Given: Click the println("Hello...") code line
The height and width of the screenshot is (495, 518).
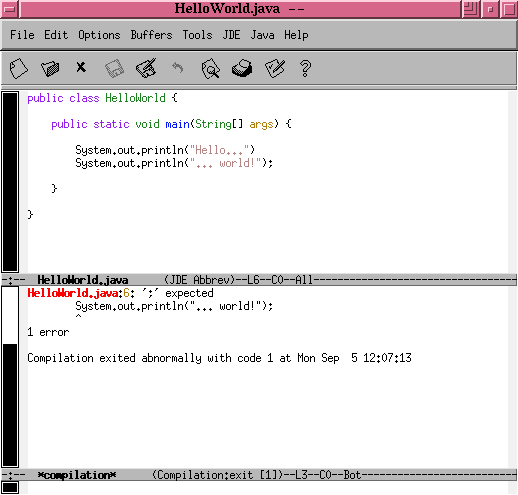Looking at the screenshot, I should click(x=165, y=150).
